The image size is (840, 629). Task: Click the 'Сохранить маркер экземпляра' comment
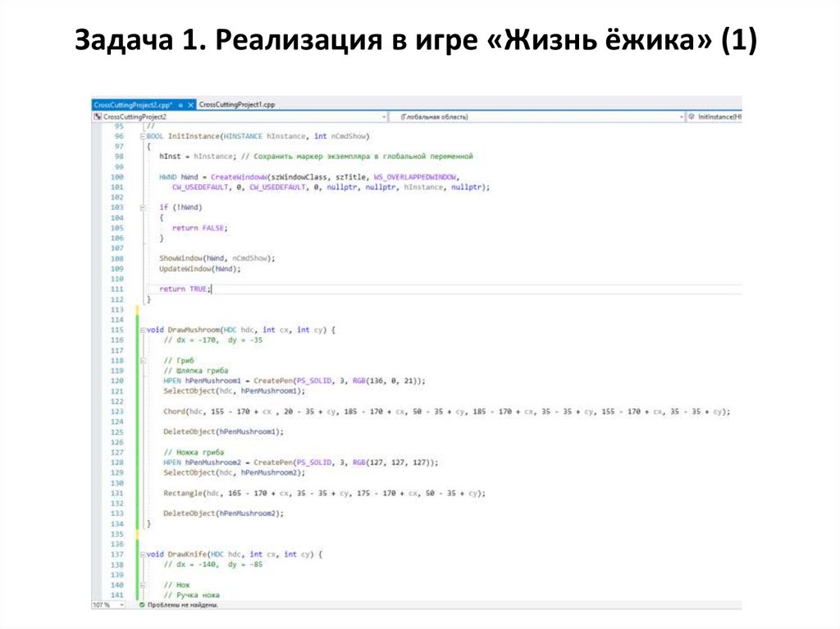click(x=357, y=157)
